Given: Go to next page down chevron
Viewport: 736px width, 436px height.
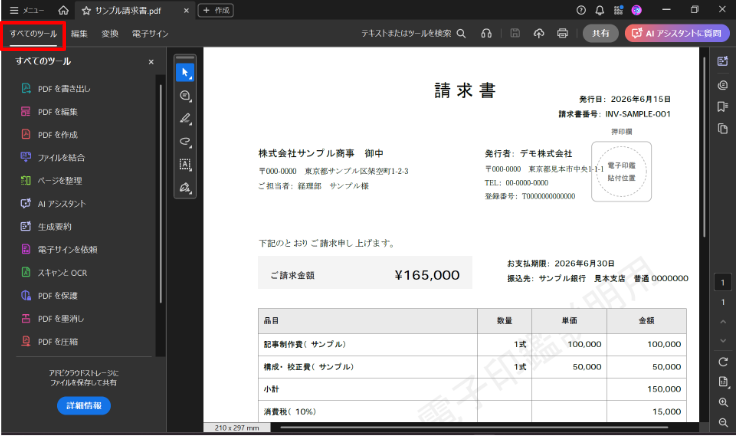Looking at the screenshot, I should point(723,341).
